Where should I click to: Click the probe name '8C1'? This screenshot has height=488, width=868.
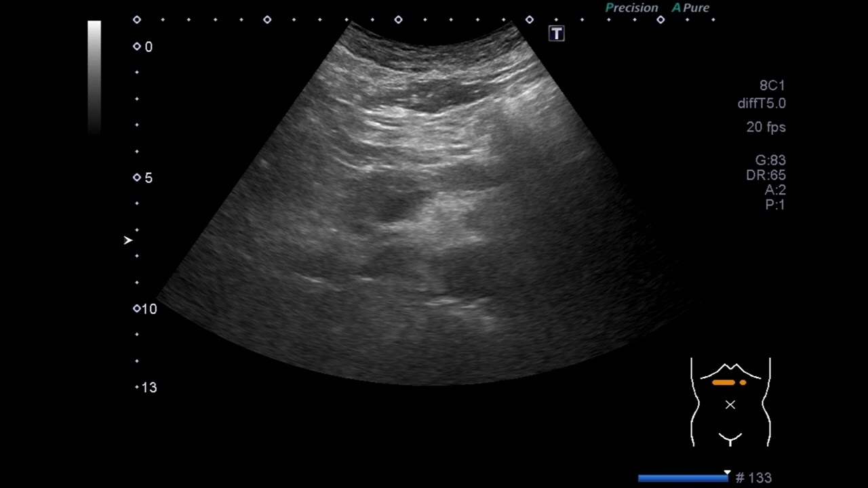[772, 85]
